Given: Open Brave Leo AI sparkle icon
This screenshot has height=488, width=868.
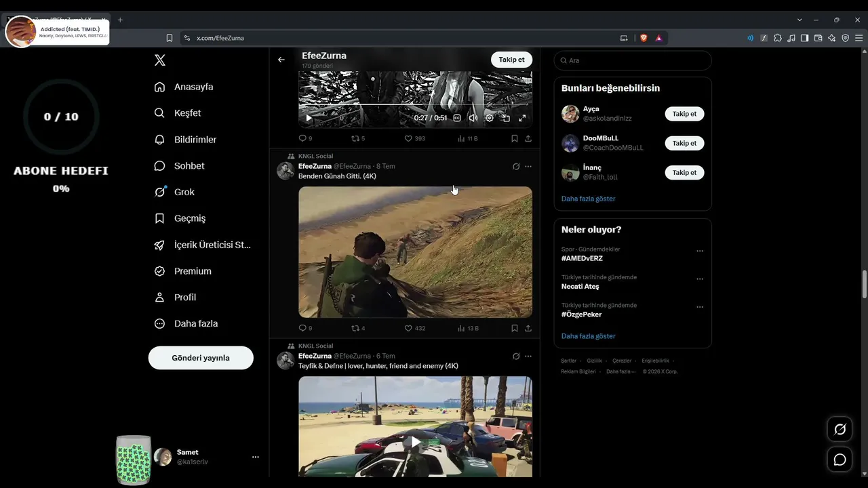Looking at the screenshot, I should 831,38.
